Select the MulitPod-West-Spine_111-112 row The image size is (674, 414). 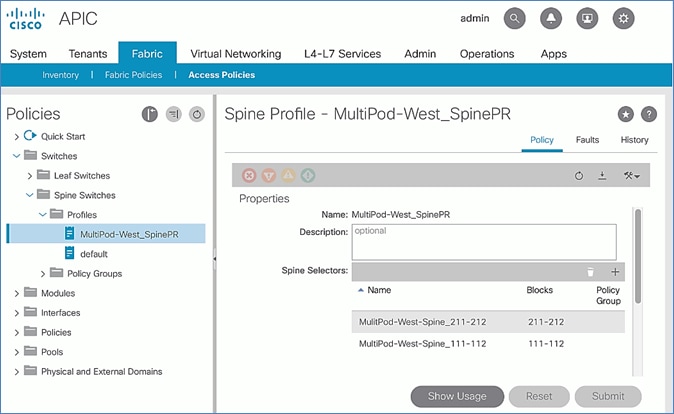coord(488,343)
